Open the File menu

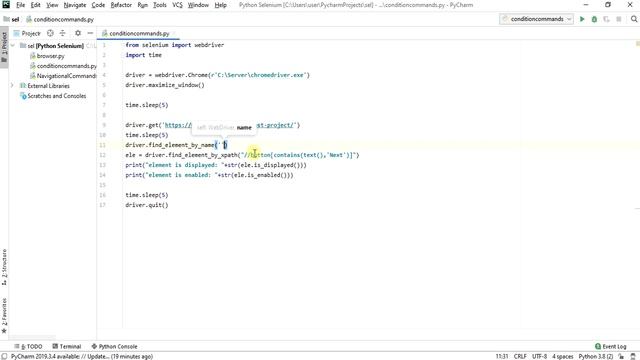20,5
